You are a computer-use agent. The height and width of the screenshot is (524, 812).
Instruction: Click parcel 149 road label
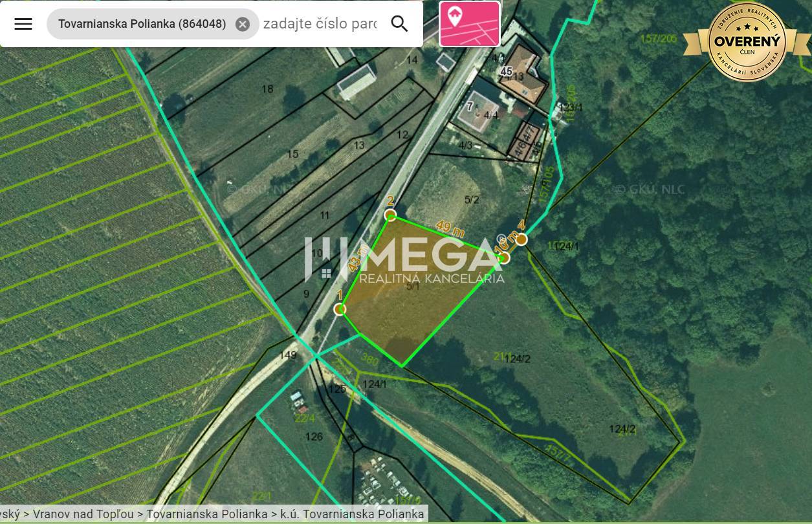click(x=288, y=355)
